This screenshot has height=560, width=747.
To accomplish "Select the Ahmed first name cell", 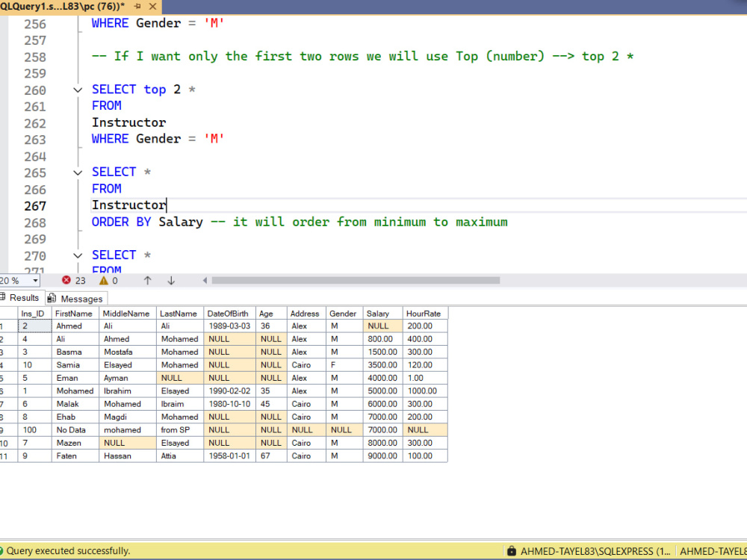I will (75, 326).
